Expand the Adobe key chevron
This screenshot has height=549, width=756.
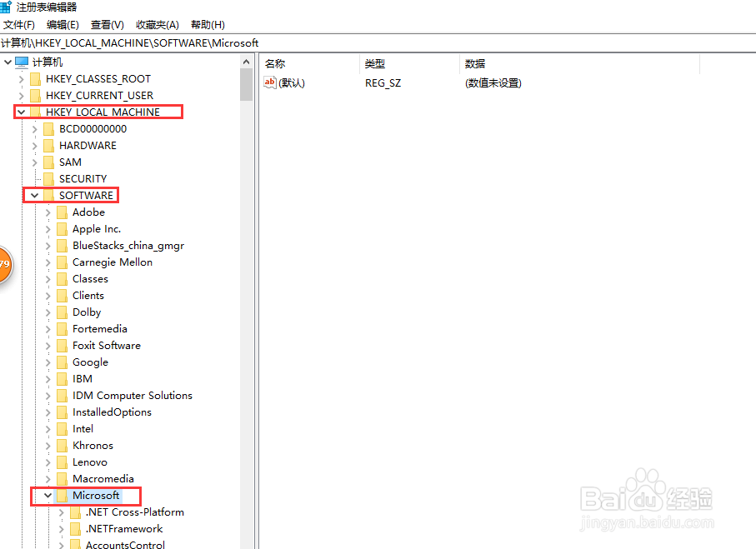(48, 212)
